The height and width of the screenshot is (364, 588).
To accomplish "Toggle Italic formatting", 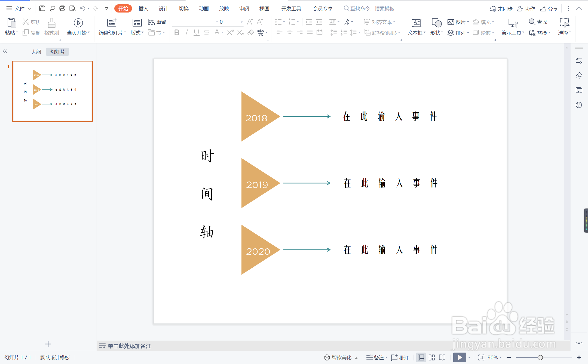I will (186, 33).
